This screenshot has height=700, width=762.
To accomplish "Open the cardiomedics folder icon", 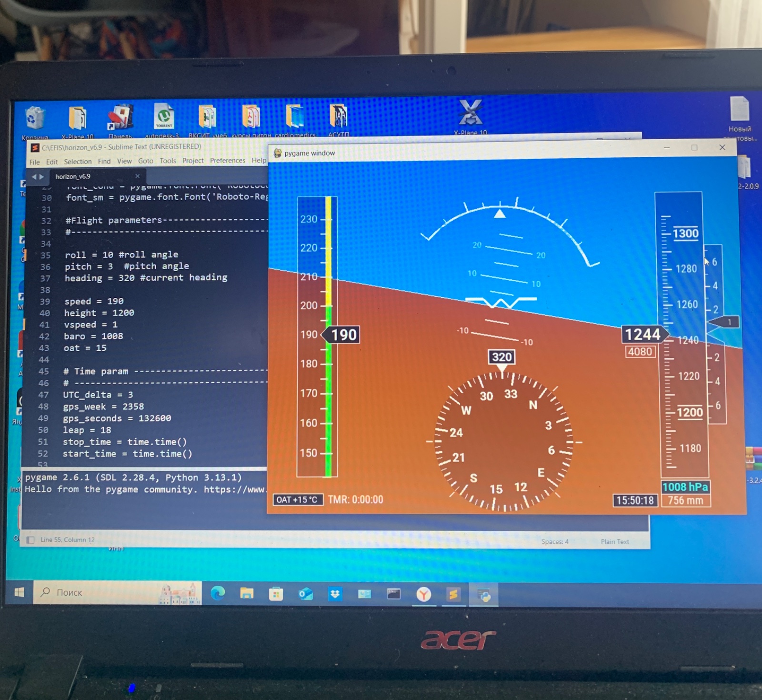I will pyautogui.click(x=295, y=117).
